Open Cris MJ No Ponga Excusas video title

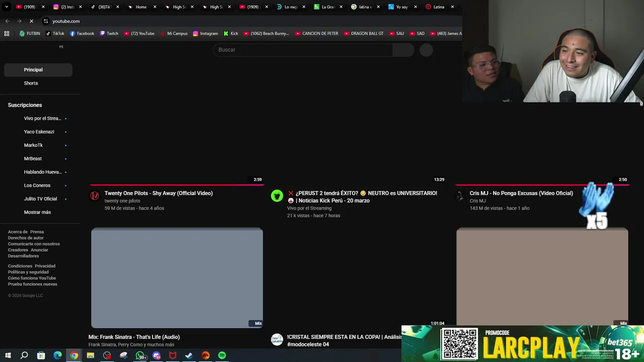[x=521, y=193]
